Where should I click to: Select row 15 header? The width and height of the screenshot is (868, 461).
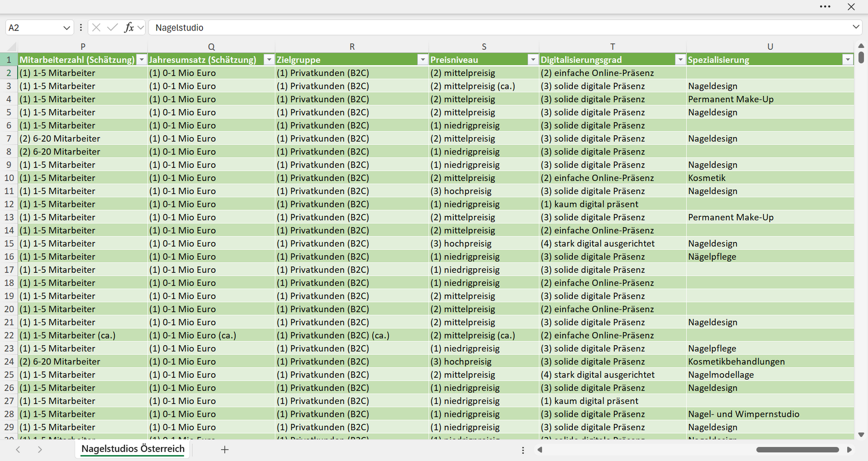click(9, 243)
